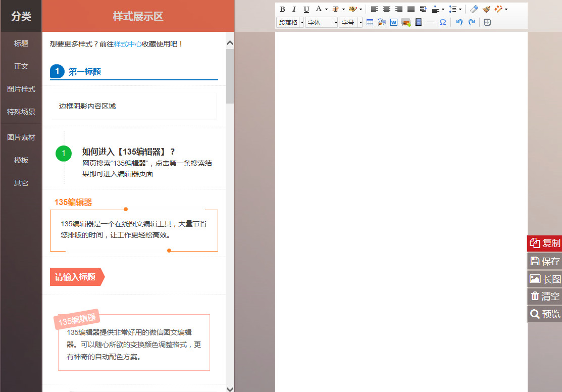Open the 图片素材 image materials category
Screen dimensions: 562x392
coord(21,137)
